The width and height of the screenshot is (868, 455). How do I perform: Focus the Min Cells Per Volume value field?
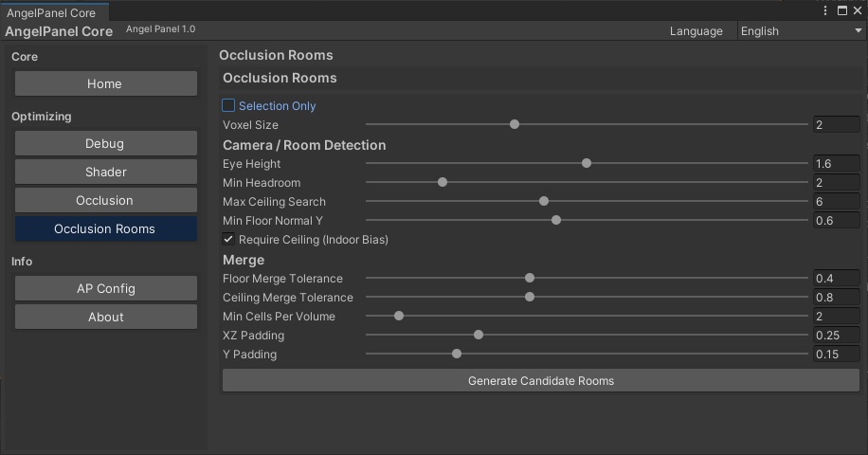pyautogui.click(x=836, y=316)
